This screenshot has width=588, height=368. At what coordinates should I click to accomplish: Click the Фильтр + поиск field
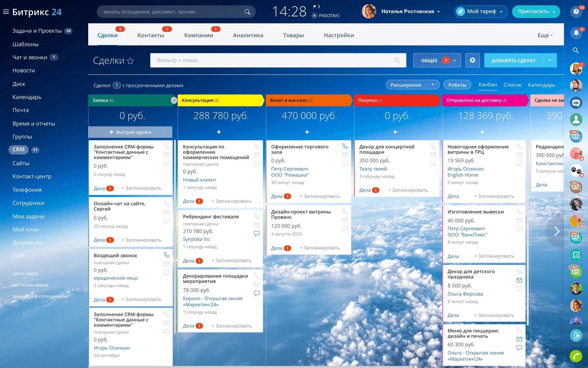click(x=272, y=60)
